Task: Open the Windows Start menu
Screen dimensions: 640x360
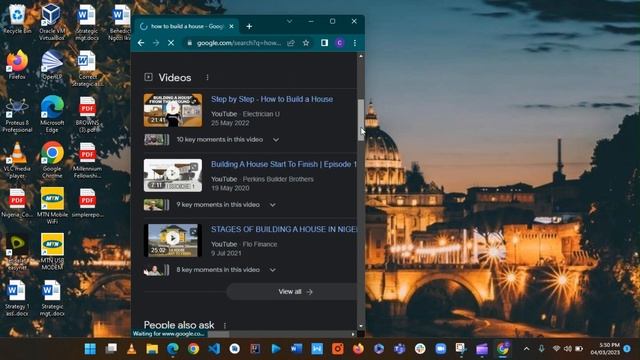Action: pos(90,349)
